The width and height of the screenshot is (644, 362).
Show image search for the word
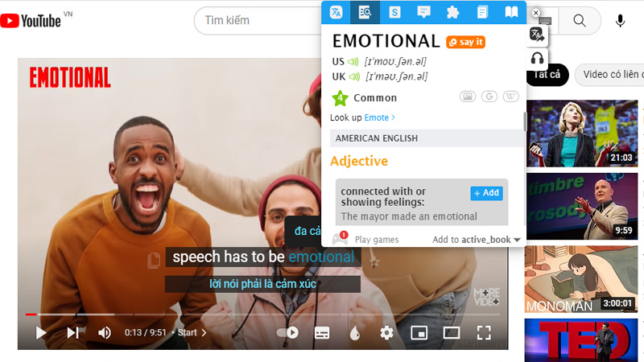coord(467,97)
